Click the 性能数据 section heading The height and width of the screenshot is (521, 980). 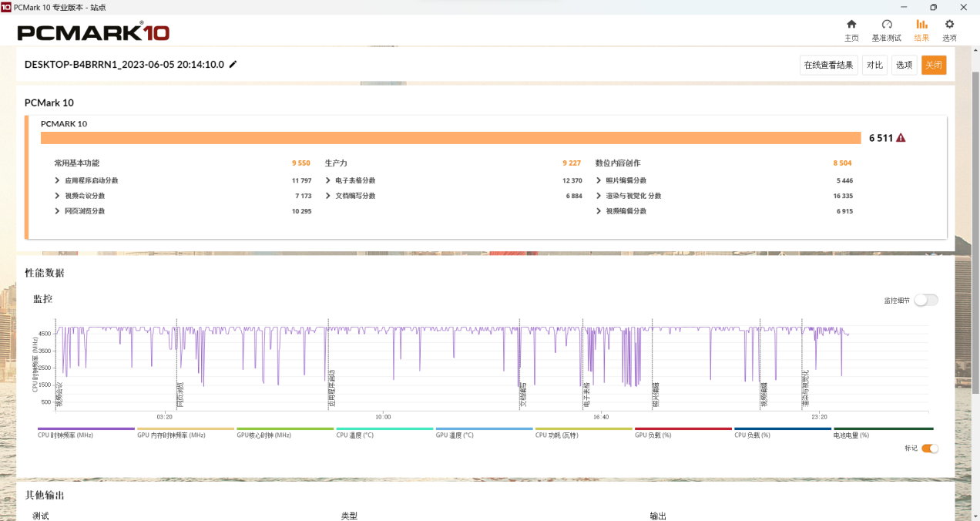coord(45,273)
